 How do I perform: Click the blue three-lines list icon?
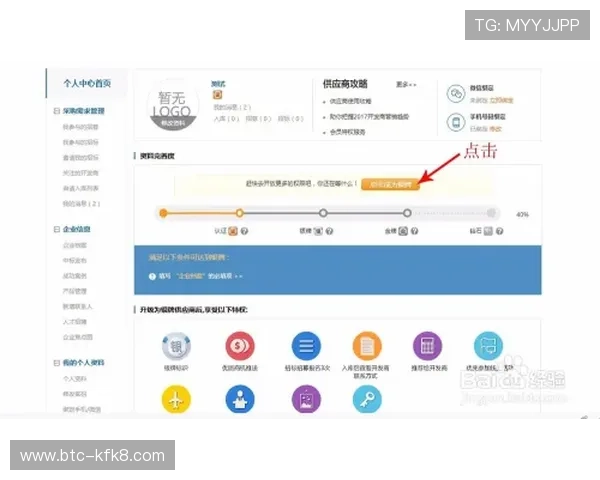pos(306,346)
